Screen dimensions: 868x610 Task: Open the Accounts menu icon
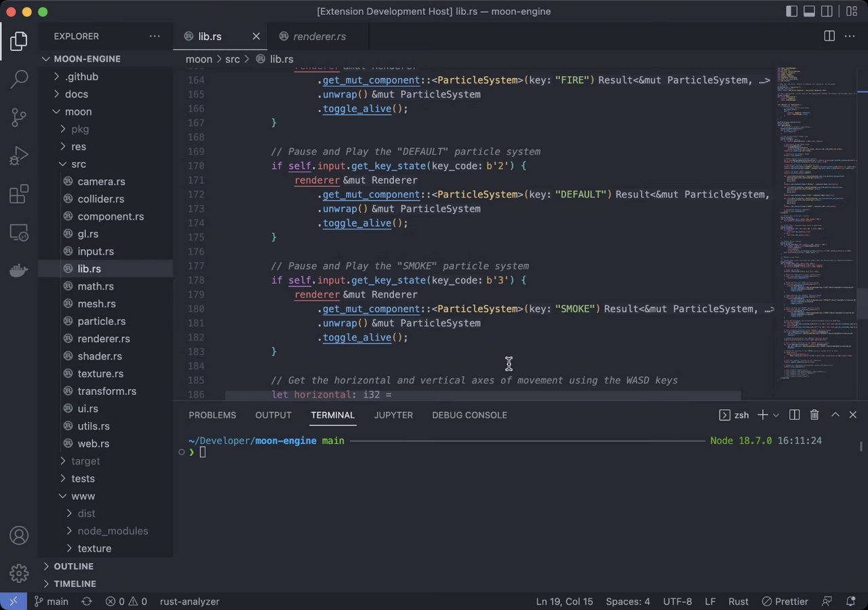coord(19,535)
